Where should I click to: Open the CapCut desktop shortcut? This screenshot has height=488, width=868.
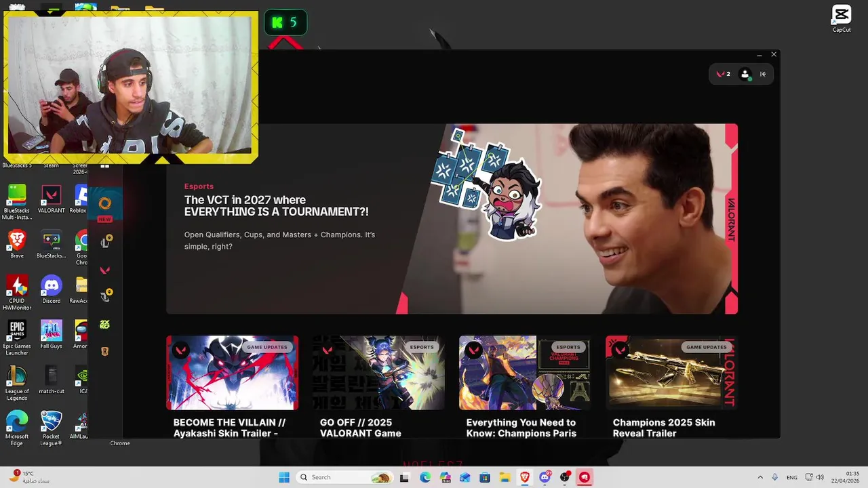(842, 18)
